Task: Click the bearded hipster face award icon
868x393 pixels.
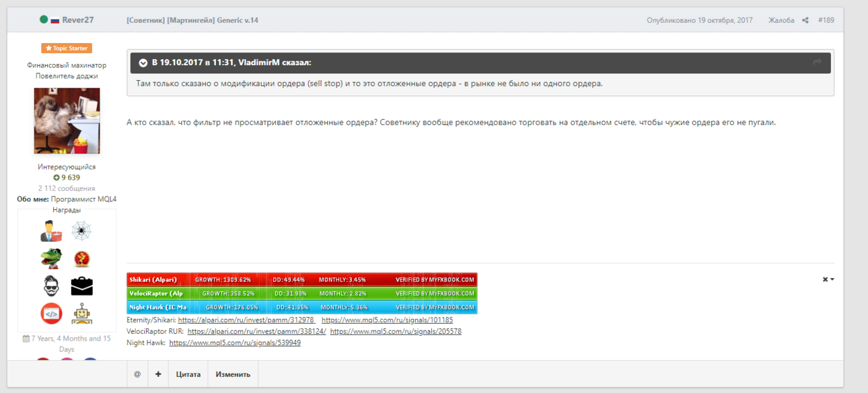Action: coord(50,286)
